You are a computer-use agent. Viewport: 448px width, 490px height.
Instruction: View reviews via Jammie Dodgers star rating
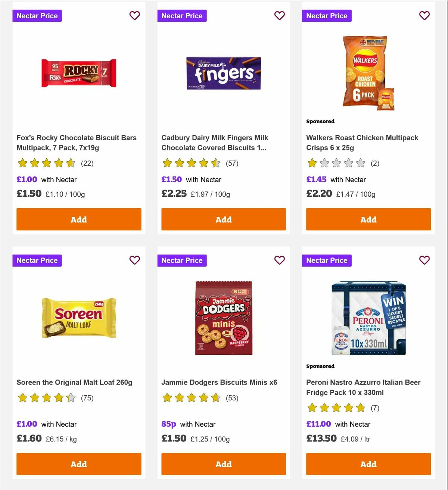click(192, 398)
